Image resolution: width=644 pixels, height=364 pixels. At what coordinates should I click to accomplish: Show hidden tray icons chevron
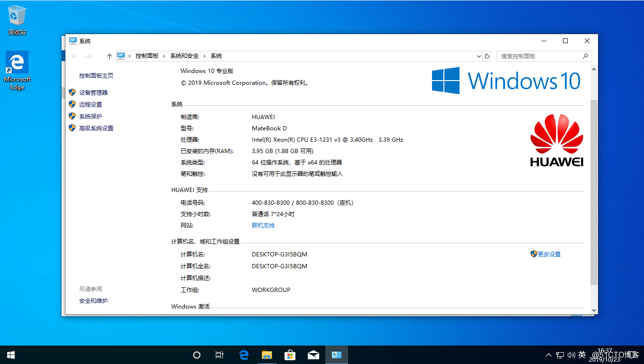549,355
